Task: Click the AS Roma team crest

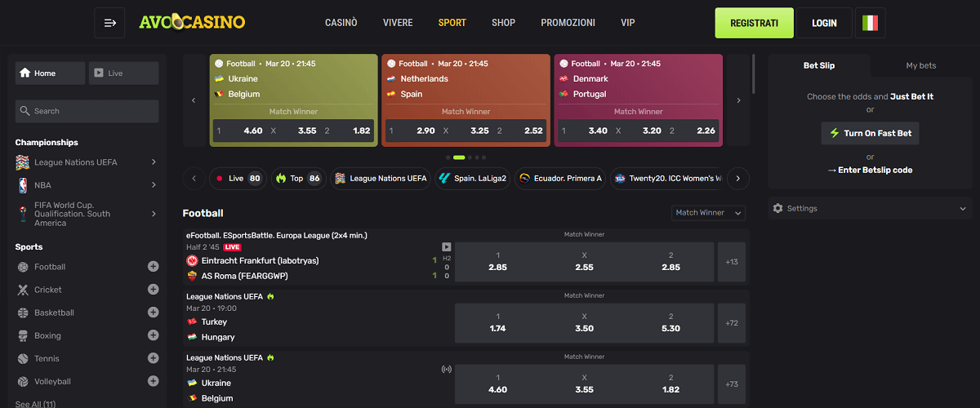Action: pyautogui.click(x=192, y=276)
